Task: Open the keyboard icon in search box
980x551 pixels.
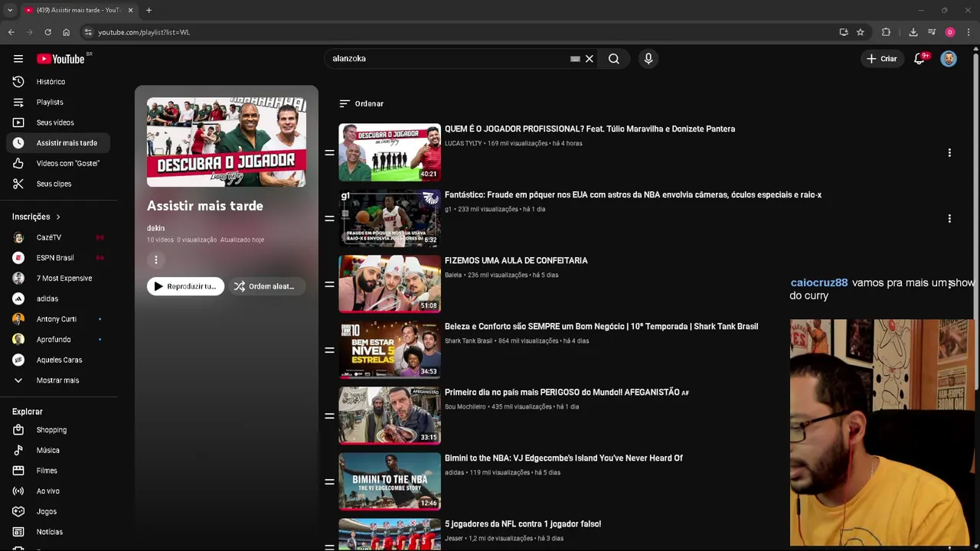Action: 575,59
